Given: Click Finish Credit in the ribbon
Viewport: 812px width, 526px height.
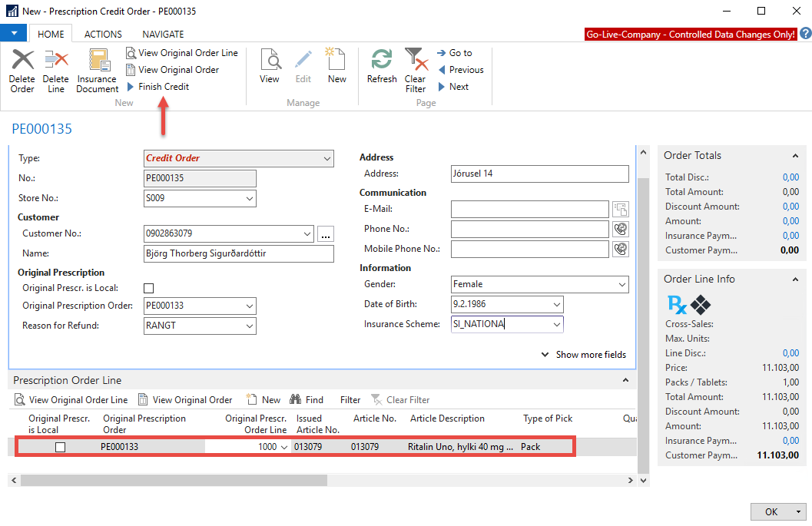Looking at the screenshot, I should coord(163,87).
